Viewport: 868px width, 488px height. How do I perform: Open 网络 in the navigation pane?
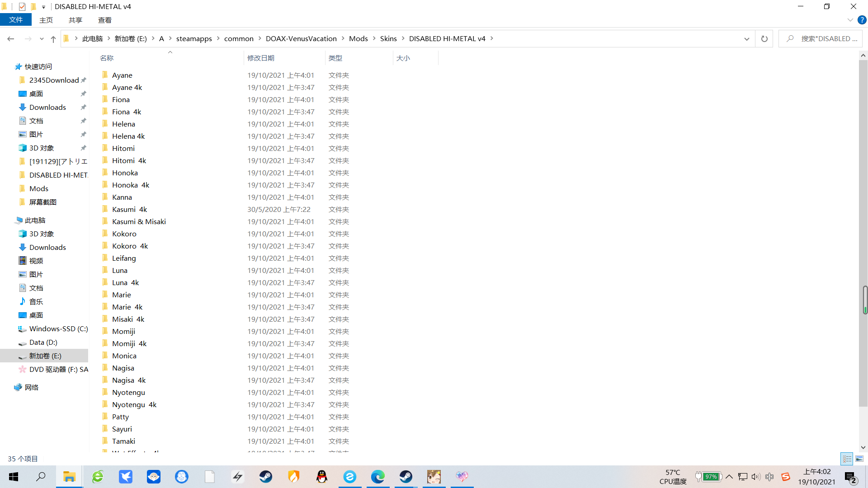coord(27,387)
